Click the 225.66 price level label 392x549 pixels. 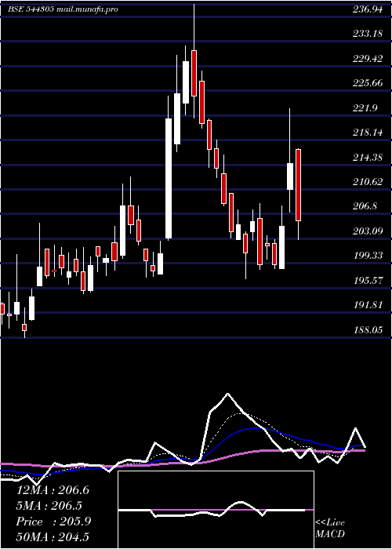coord(367,83)
